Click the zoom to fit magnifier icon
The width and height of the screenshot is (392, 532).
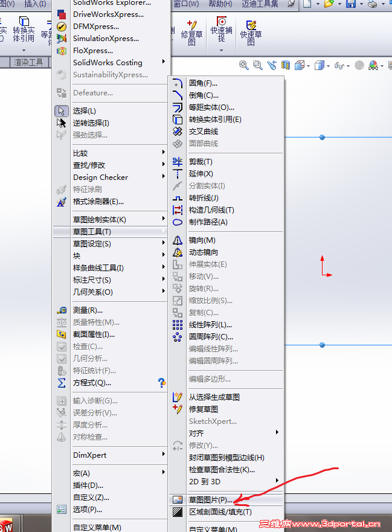pos(243,65)
